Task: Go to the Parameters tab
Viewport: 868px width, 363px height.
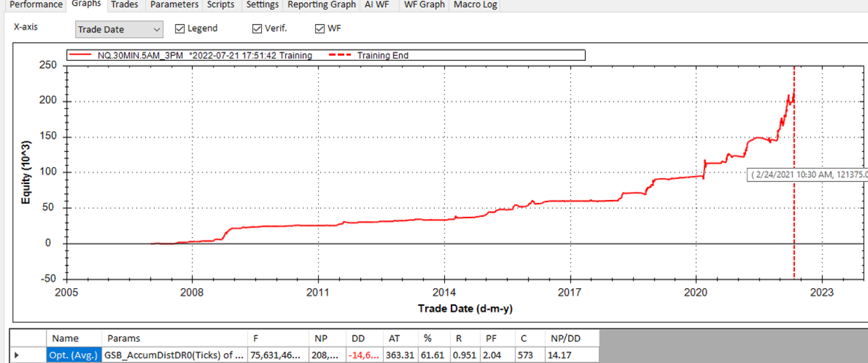Action: [x=174, y=5]
